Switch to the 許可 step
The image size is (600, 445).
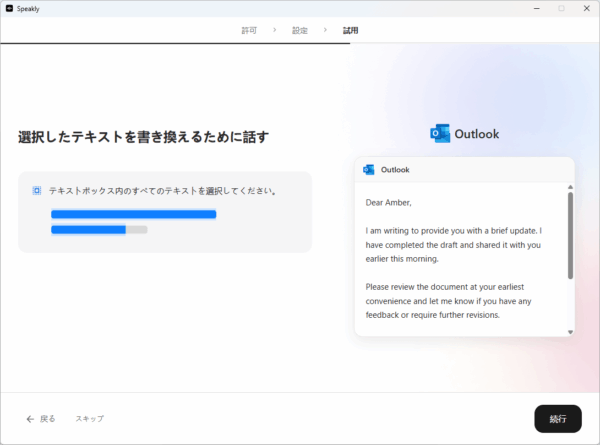pos(249,31)
